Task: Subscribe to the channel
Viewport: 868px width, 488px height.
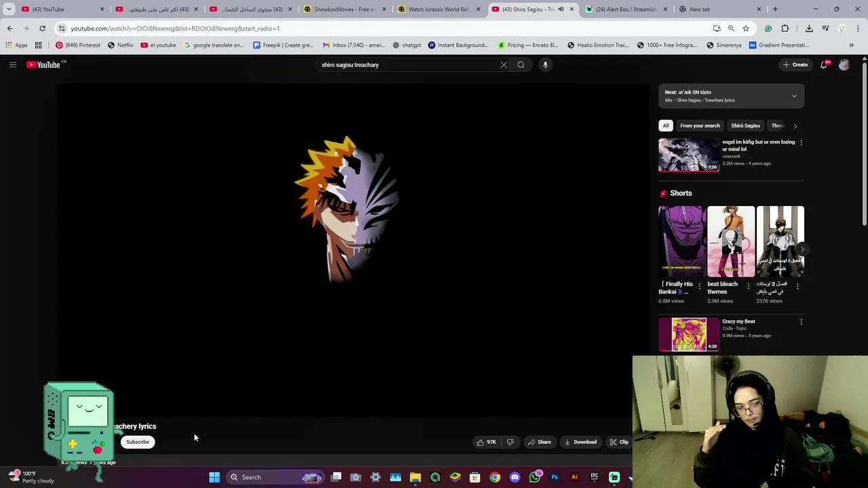Action: tap(138, 442)
